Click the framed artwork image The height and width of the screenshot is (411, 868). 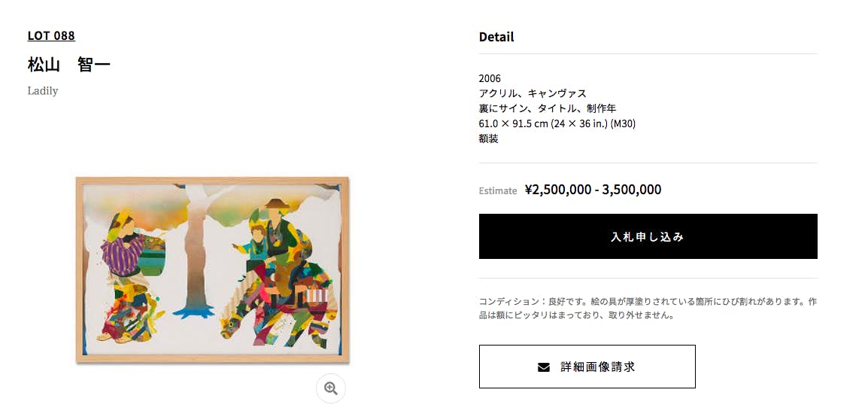tap(213, 271)
